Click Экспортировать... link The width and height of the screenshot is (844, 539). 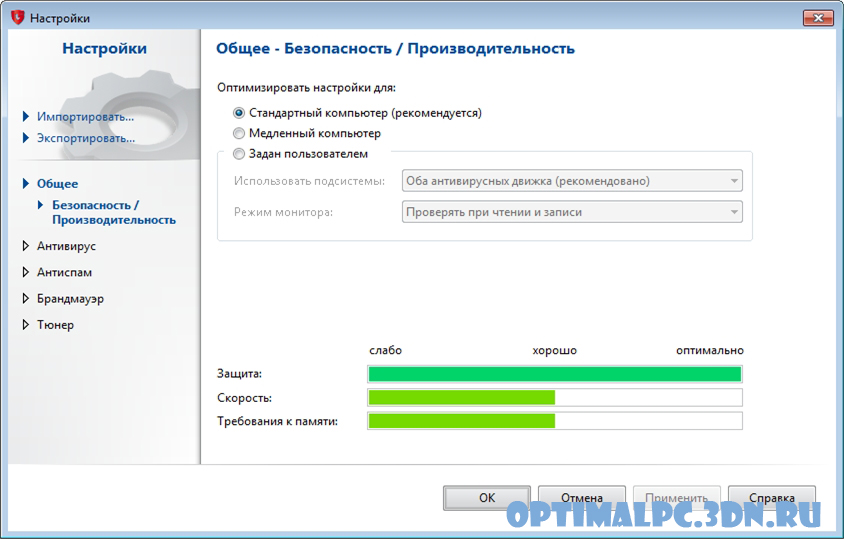[x=86, y=138]
